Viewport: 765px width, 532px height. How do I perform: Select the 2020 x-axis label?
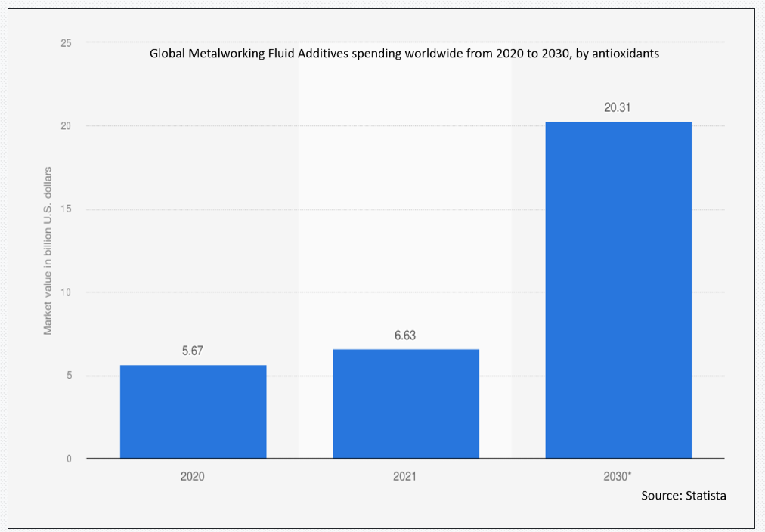[x=193, y=476]
